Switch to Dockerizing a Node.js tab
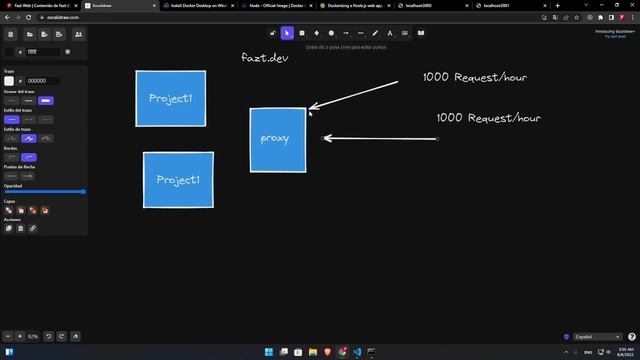 coord(355,6)
